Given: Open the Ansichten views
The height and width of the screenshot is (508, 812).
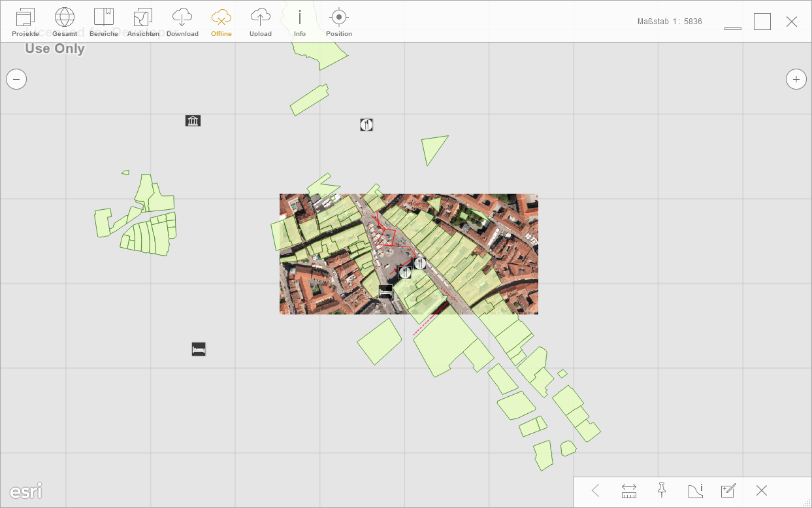Looking at the screenshot, I should coord(143,22).
